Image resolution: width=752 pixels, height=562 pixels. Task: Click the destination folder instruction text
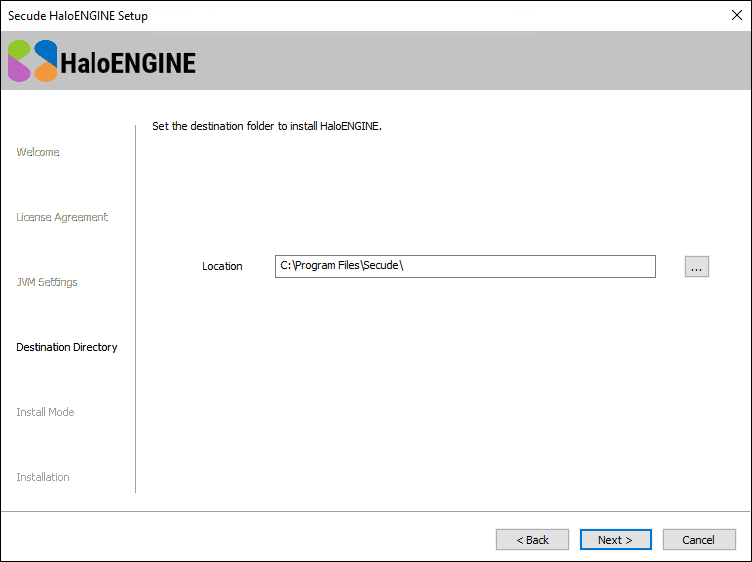[267, 127]
